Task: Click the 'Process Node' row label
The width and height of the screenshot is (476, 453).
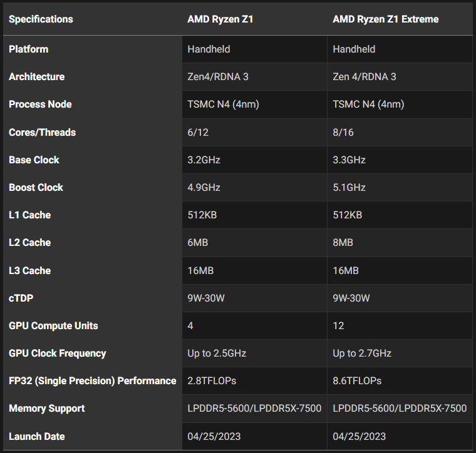Action: pyautogui.click(x=40, y=104)
